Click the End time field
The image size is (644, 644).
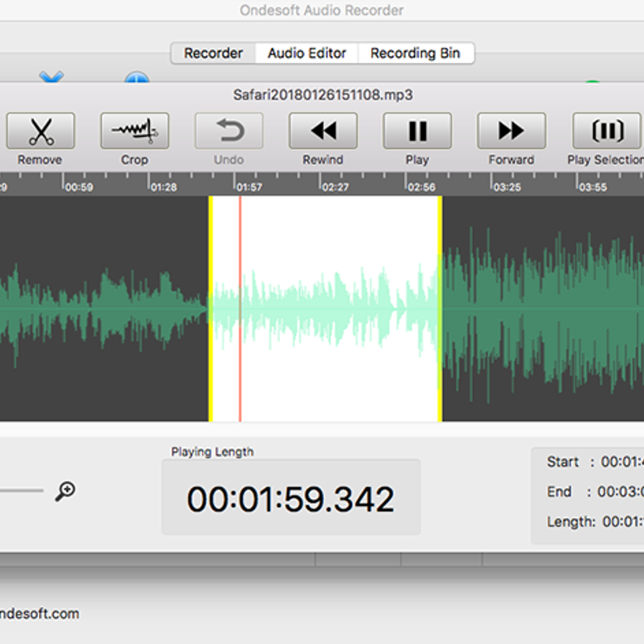[x=620, y=491]
